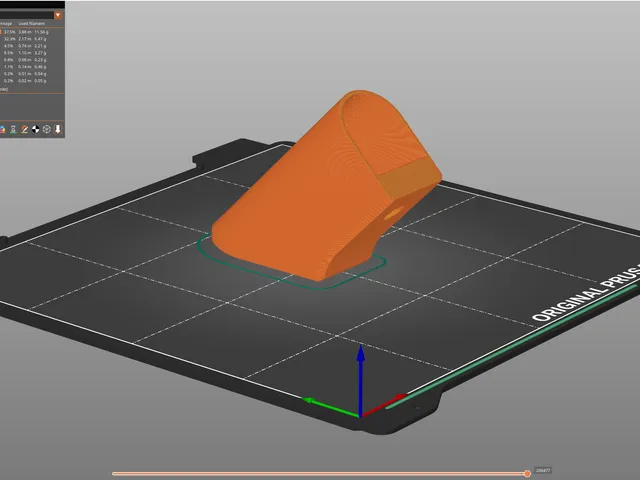The image size is (640, 480).
Task: Click the slider move number label
Action: click(x=542, y=470)
